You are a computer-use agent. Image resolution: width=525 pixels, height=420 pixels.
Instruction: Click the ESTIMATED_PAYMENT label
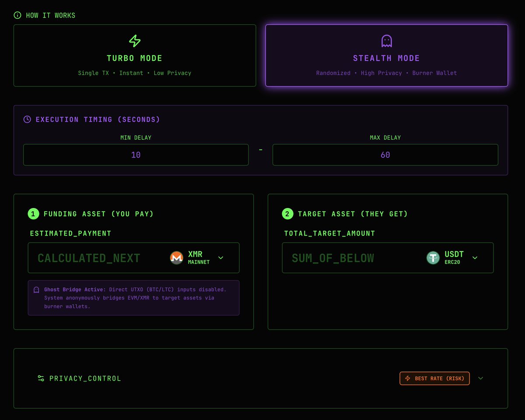71,233
